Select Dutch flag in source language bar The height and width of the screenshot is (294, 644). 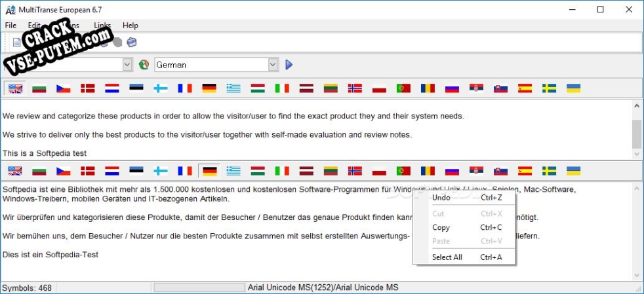click(111, 88)
